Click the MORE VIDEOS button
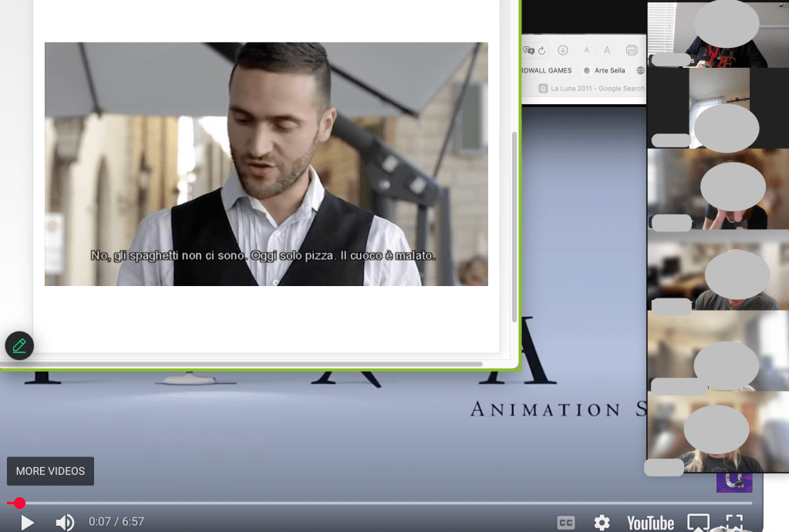The height and width of the screenshot is (532, 789). tap(50, 471)
